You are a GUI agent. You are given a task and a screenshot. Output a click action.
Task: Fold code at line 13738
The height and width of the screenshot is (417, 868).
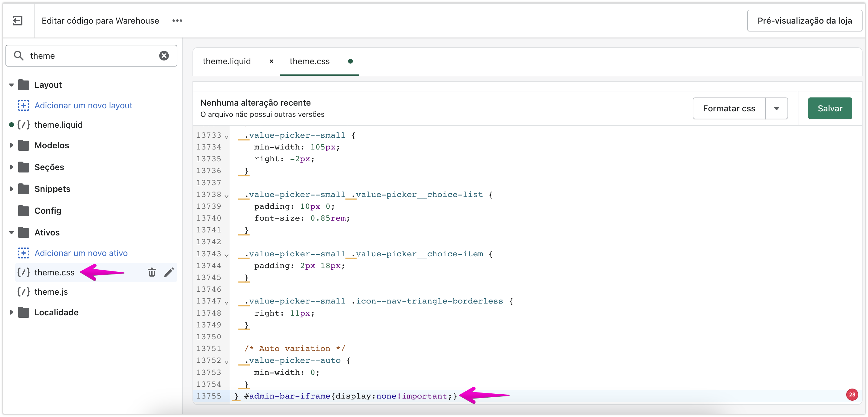pyautogui.click(x=226, y=196)
